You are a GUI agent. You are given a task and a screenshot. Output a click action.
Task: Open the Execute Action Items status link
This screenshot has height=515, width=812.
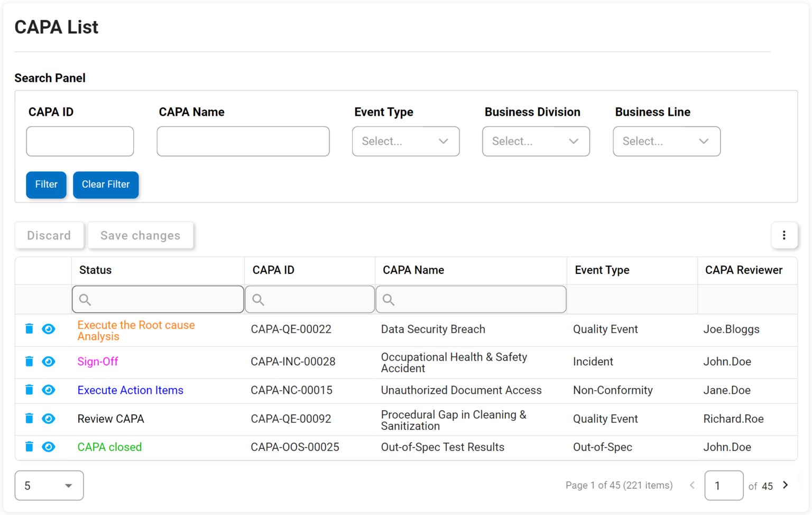point(130,390)
